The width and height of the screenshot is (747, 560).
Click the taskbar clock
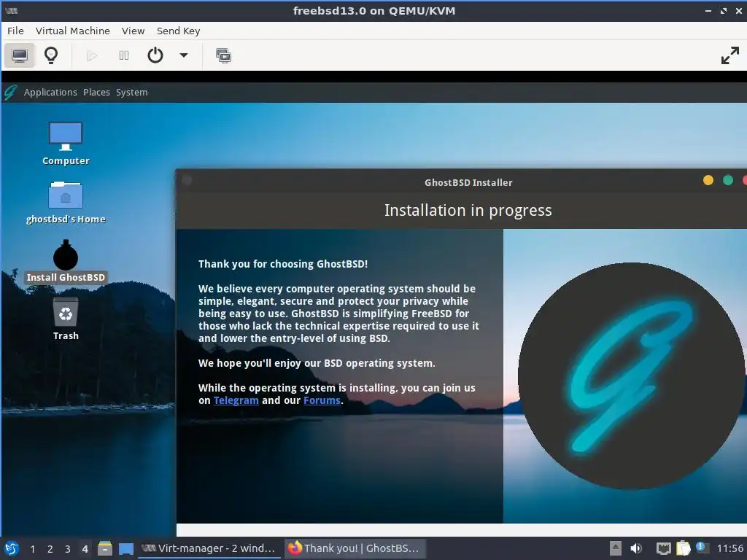point(729,548)
